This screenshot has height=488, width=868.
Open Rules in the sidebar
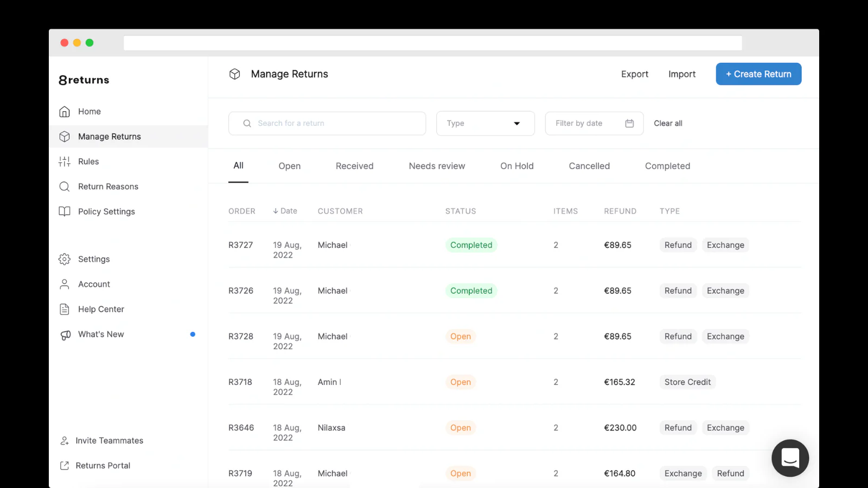click(129, 162)
